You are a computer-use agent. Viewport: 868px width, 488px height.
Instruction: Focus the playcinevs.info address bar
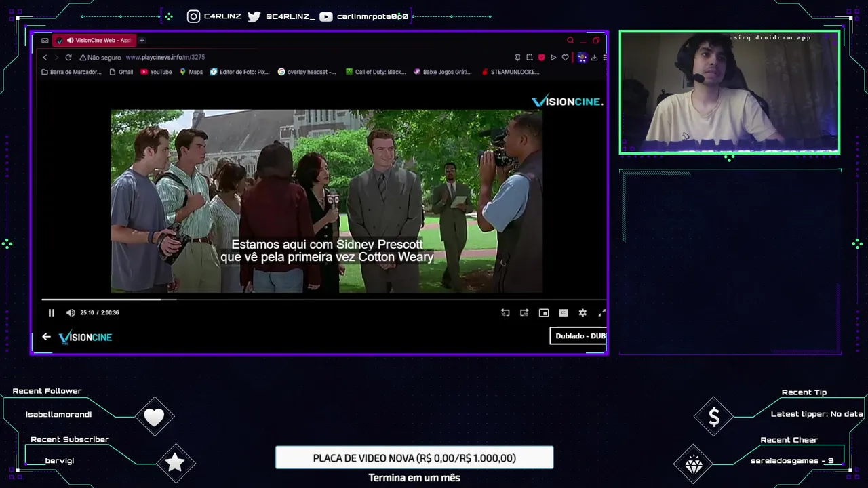[165, 58]
